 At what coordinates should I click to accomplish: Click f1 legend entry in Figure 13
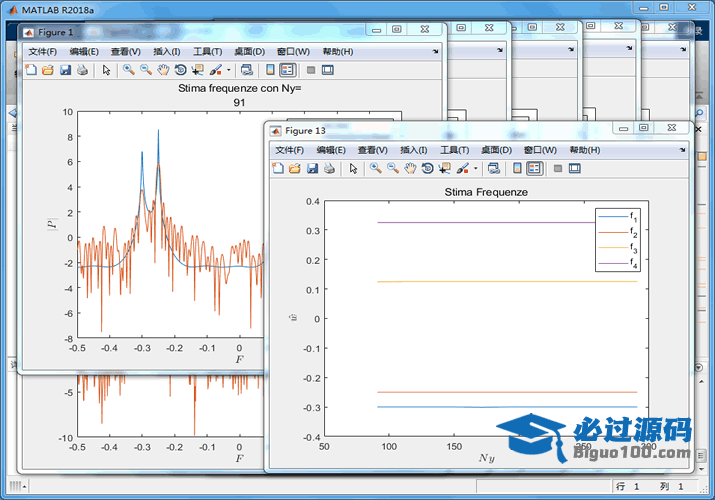(x=617, y=216)
